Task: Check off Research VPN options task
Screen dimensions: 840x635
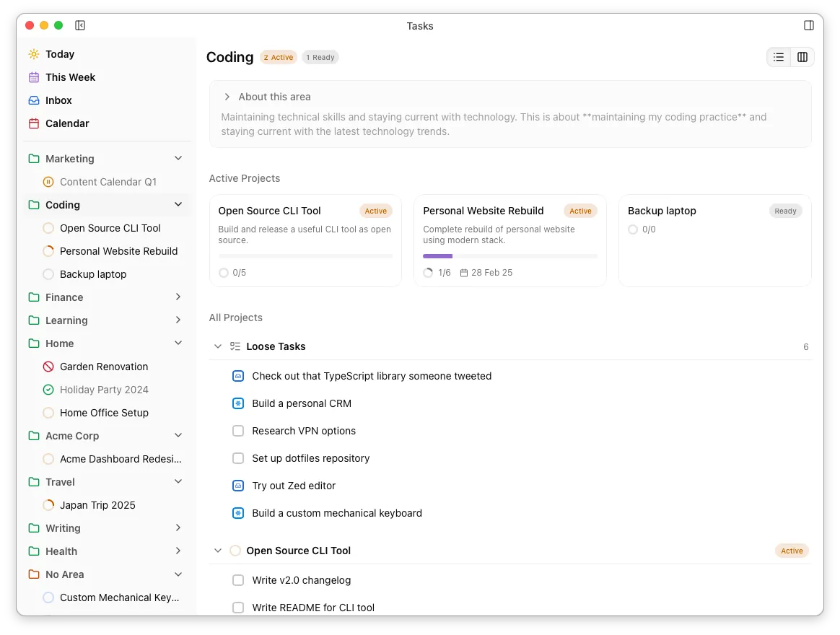Action: tap(238, 431)
